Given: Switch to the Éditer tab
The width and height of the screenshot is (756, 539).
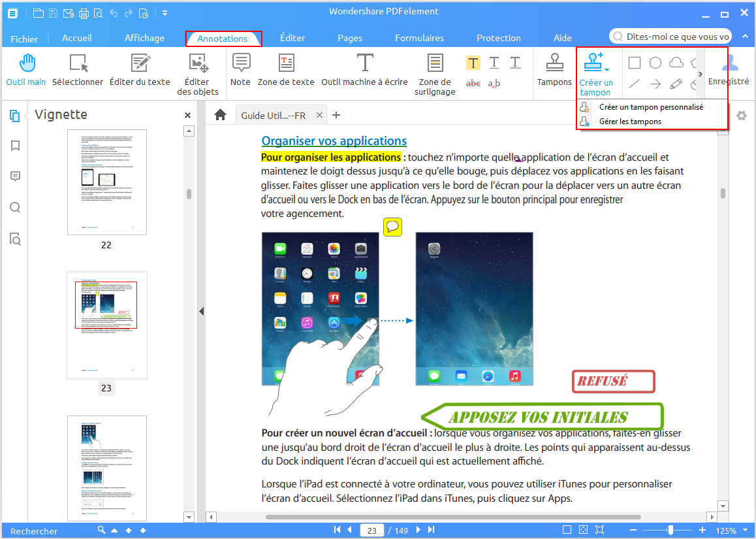Looking at the screenshot, I should pyautogui.click(x=292, y=38).
